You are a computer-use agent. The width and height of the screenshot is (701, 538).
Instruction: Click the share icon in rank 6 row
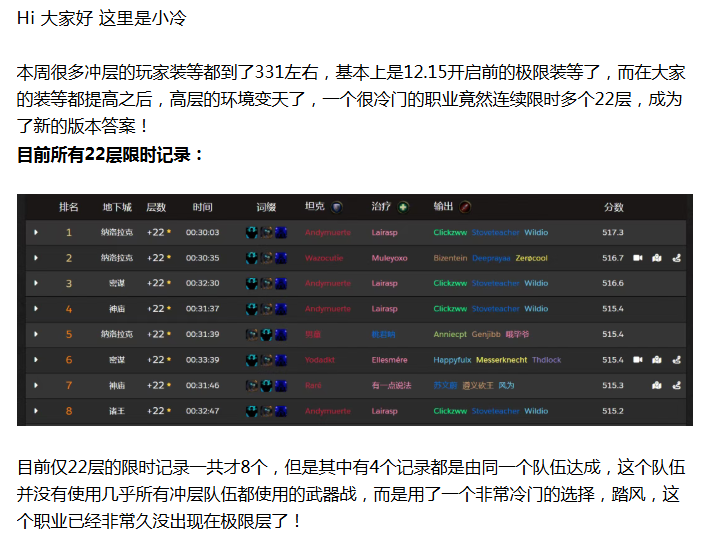(676, 360)
